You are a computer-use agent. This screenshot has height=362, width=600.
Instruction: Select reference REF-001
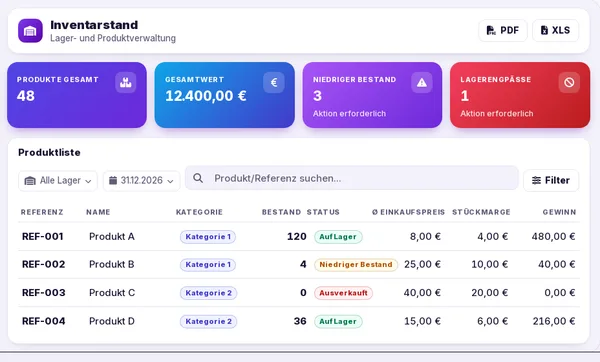click(x=42, y=236)
